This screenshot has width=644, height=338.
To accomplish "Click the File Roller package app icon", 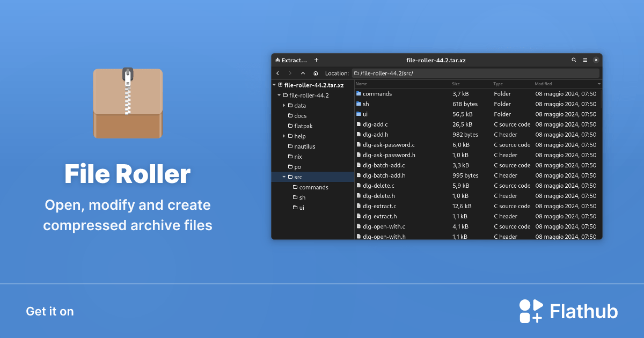I will point(128,102).
